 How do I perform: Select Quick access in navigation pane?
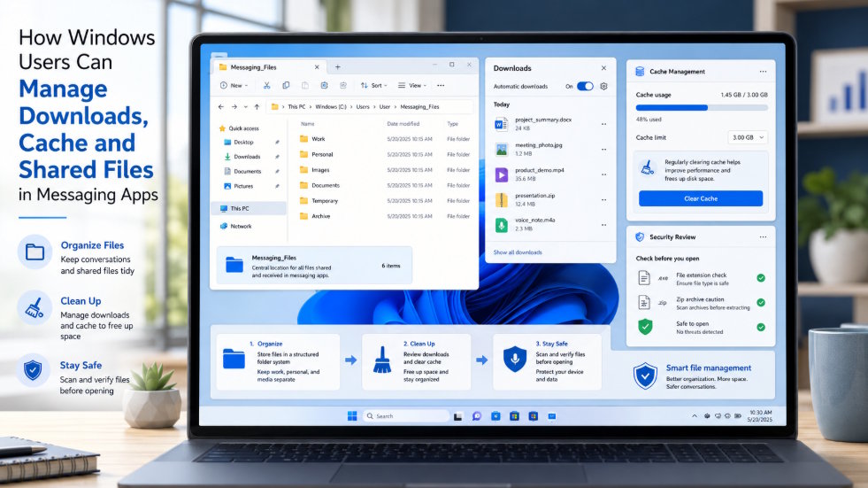(x=239, y=128)
